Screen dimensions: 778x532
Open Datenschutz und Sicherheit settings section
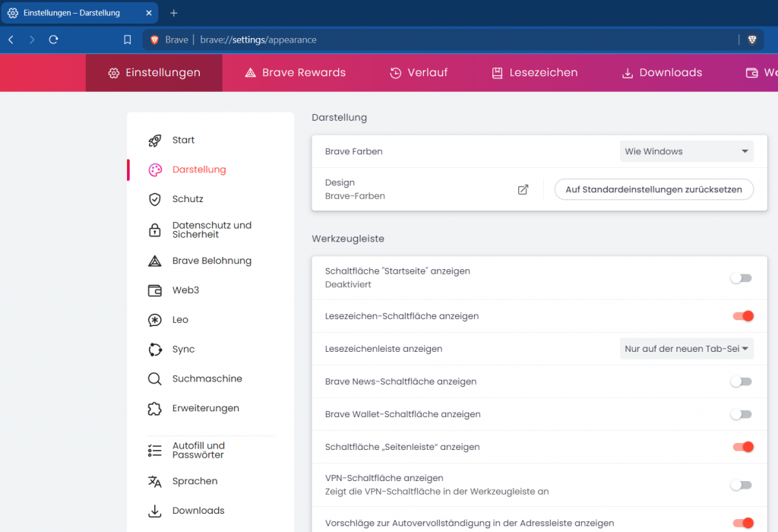[211, 230]
